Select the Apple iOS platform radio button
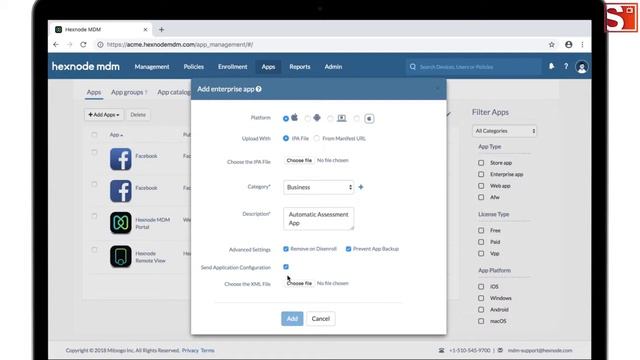Viewport: 640px width, 360px height. [x=286, y=118]
